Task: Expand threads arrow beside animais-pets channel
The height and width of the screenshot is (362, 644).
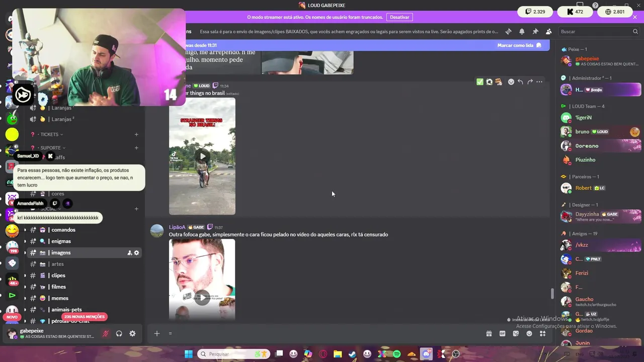Action: [25, 310]
